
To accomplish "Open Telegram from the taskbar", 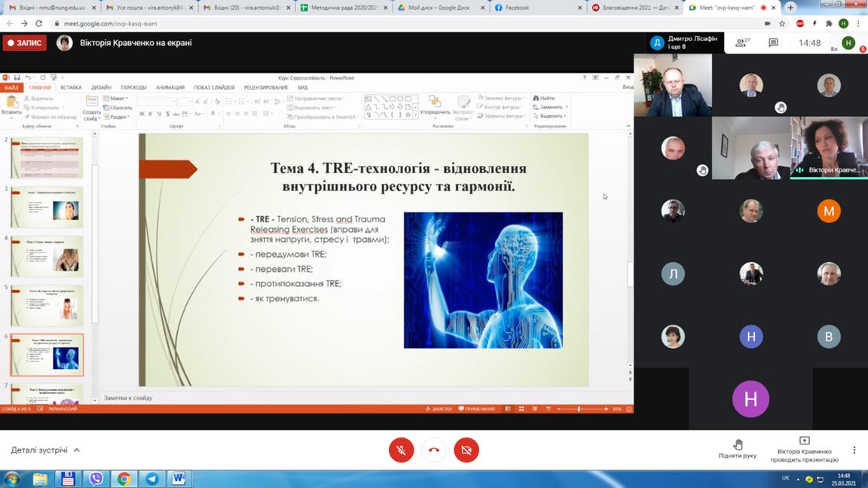I will 151,478.
